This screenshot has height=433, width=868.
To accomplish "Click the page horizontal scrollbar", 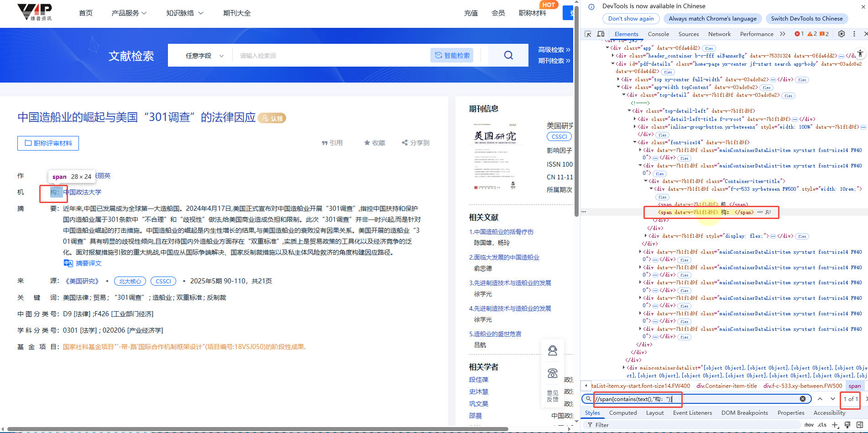I will (258, 429).
